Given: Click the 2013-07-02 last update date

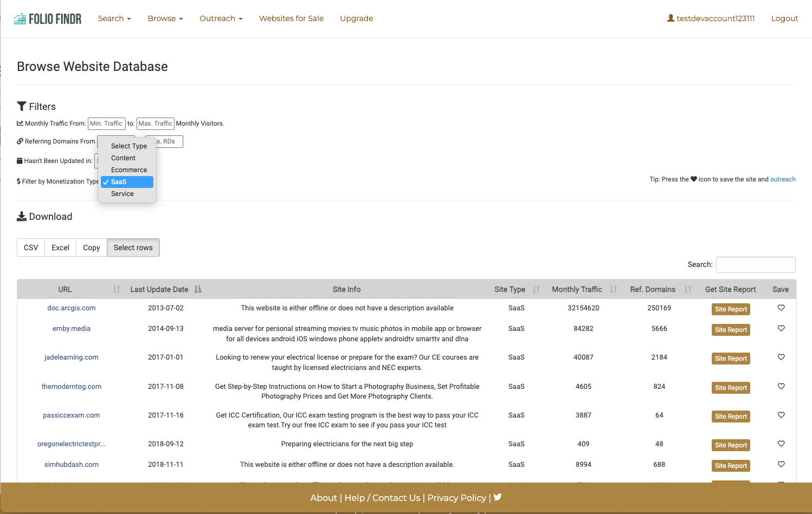Looking at the screenshot, I should [166, 308].
